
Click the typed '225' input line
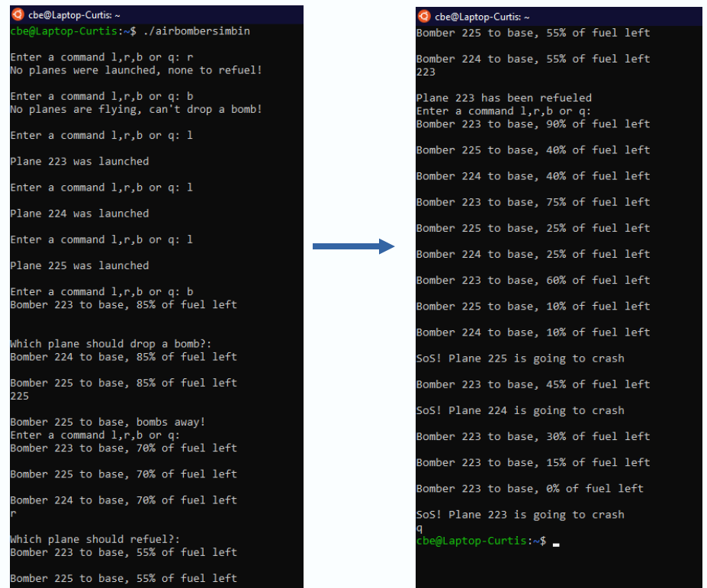pyautogui.click(x=19, y=396)
